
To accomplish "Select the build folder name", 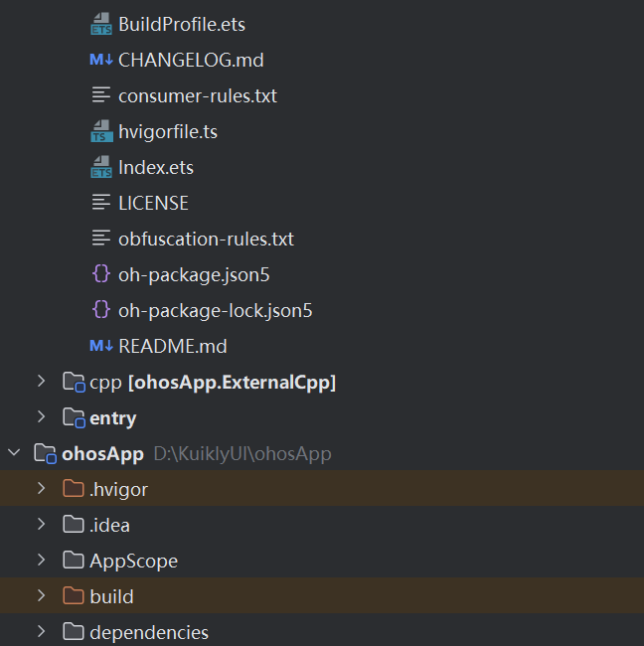I will tap(112, 596).
